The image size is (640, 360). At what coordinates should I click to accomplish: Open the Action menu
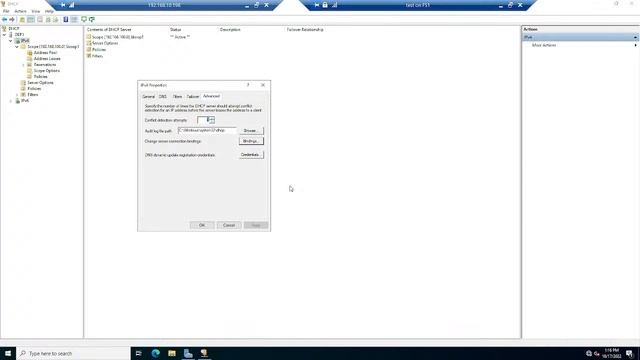tap(20, 11)
